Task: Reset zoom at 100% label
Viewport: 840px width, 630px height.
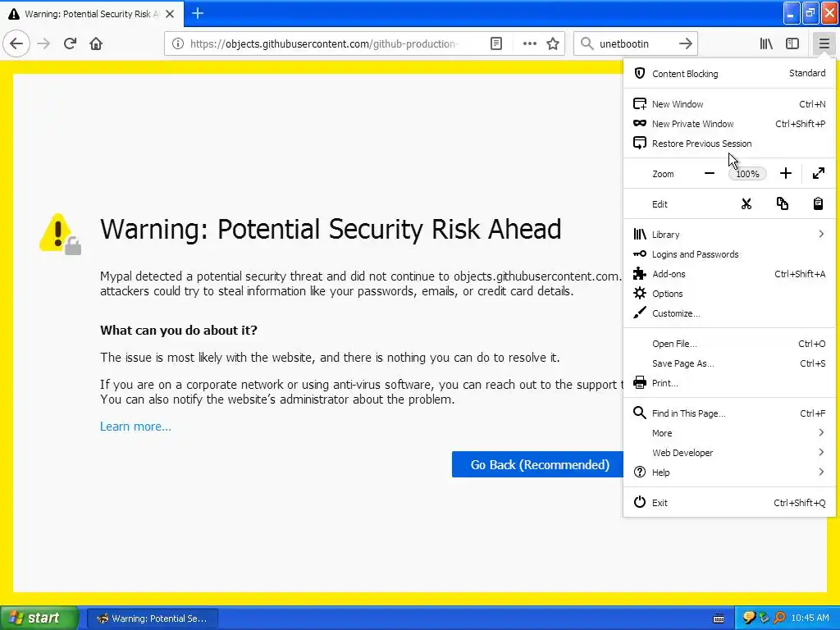Action: [747, 174]
